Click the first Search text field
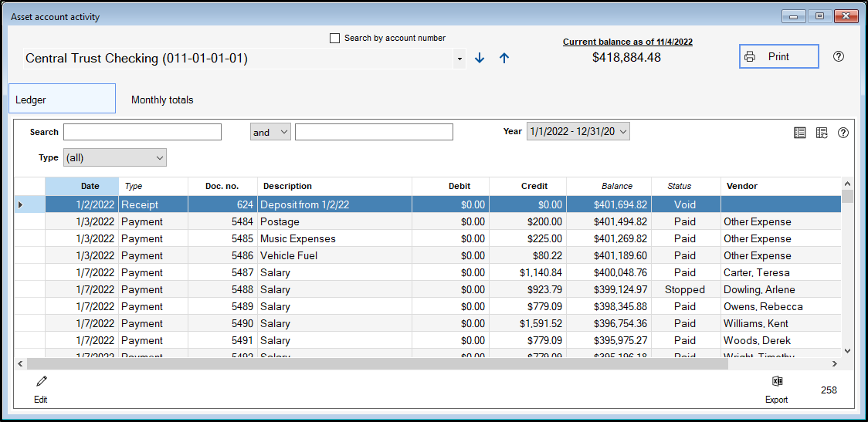The height and width of the screenshot is (422, 868). 142,132
